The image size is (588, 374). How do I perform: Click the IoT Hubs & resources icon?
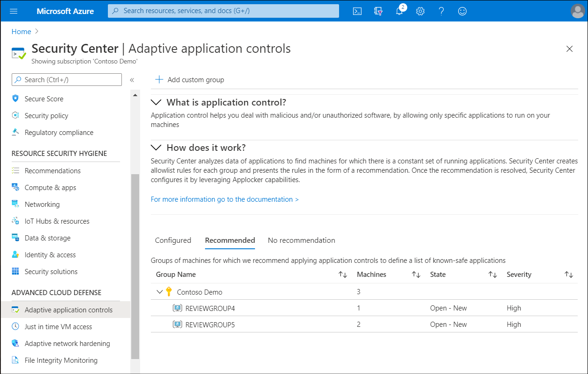coord(15,221)
